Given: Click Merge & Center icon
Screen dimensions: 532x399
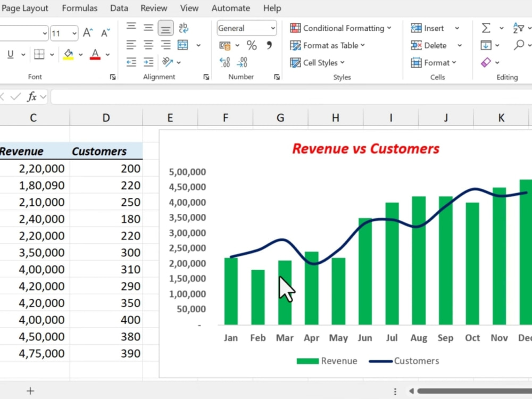Looking at the screenshot, I should [x=183, y=45].
